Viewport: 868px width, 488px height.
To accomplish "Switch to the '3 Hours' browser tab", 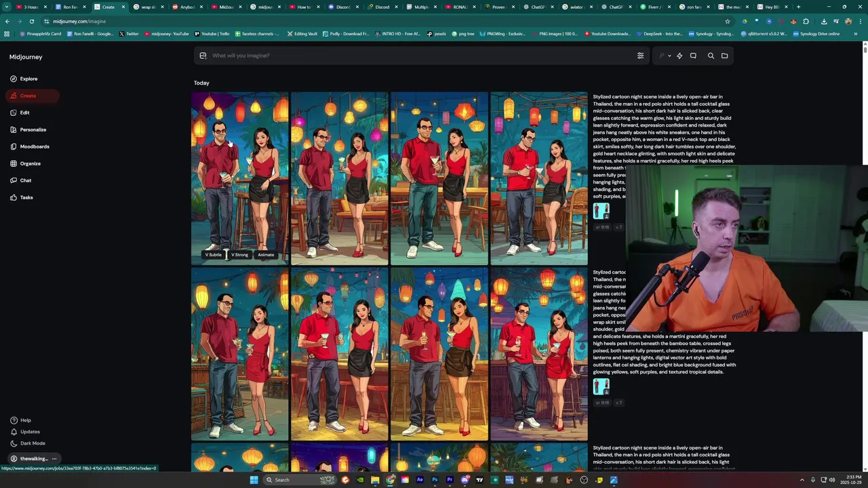I will pos(31,7).
